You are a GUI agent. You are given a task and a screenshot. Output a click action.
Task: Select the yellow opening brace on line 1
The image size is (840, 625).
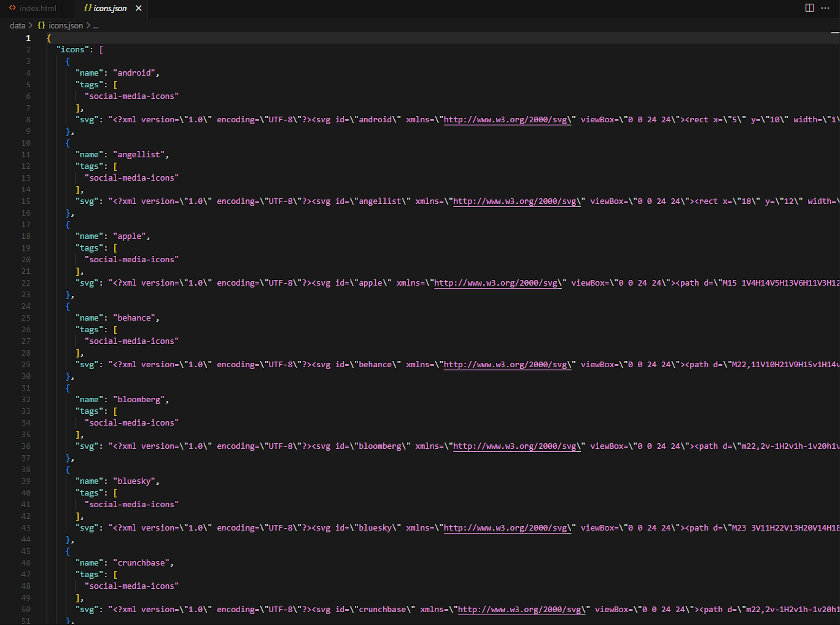coord(49,38)
